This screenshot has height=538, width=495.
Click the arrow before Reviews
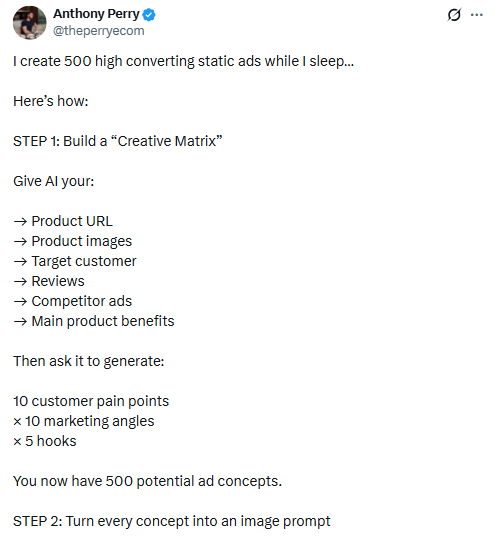tap(20, 281)
